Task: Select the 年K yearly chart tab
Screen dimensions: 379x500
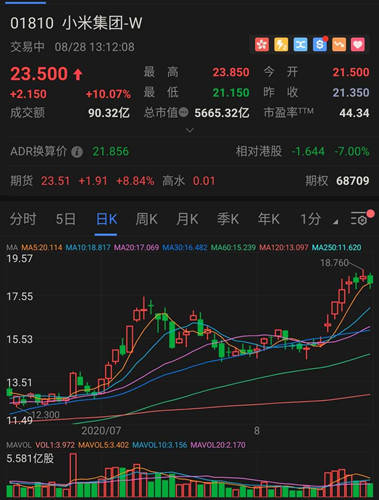Action: (269, 219)
